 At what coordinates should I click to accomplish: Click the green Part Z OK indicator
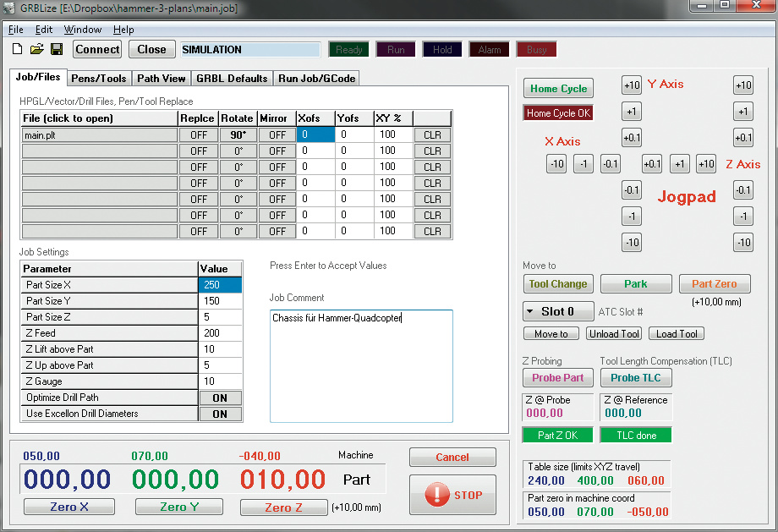[558, 436]
